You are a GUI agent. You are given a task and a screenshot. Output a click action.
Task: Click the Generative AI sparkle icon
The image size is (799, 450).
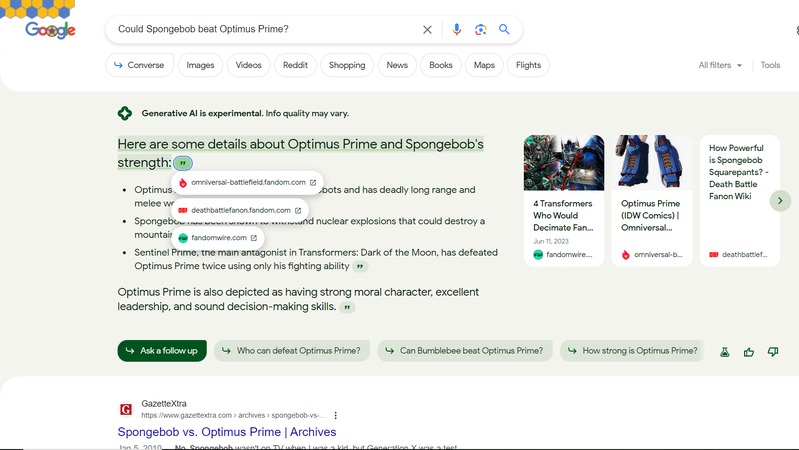point(125,113)
